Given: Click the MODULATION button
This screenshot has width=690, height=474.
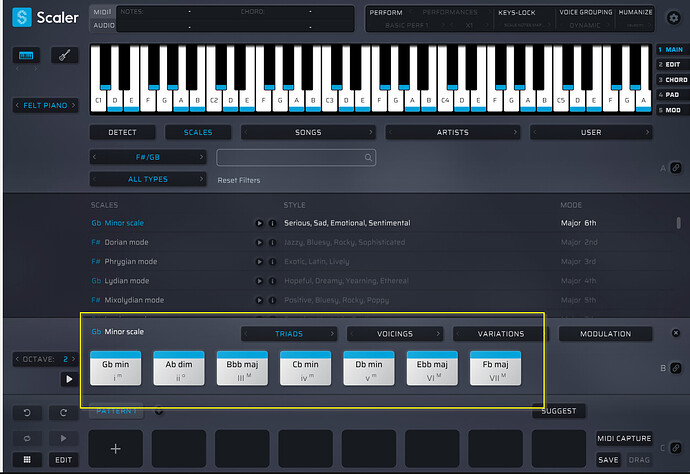Looking at the screenshot, I should (606, 334).
